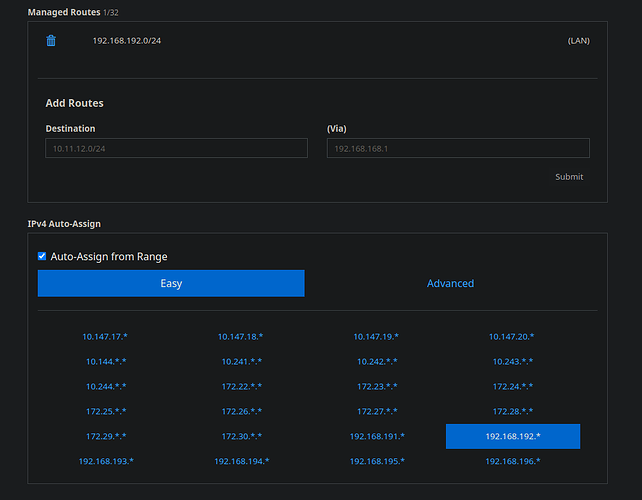This screenshot has height=500, width=642.
Task: Choose the 10.147.20.* address range
Action: point(512,337)
